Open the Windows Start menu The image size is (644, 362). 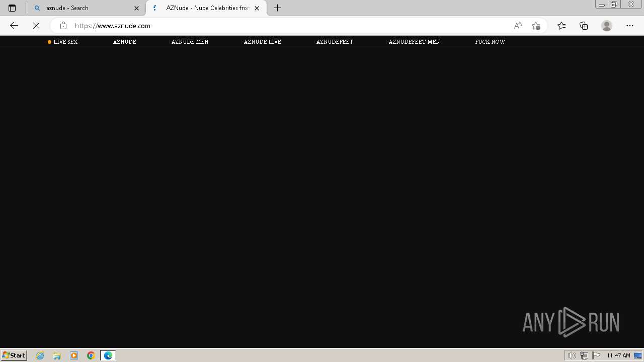pos(14,355)
